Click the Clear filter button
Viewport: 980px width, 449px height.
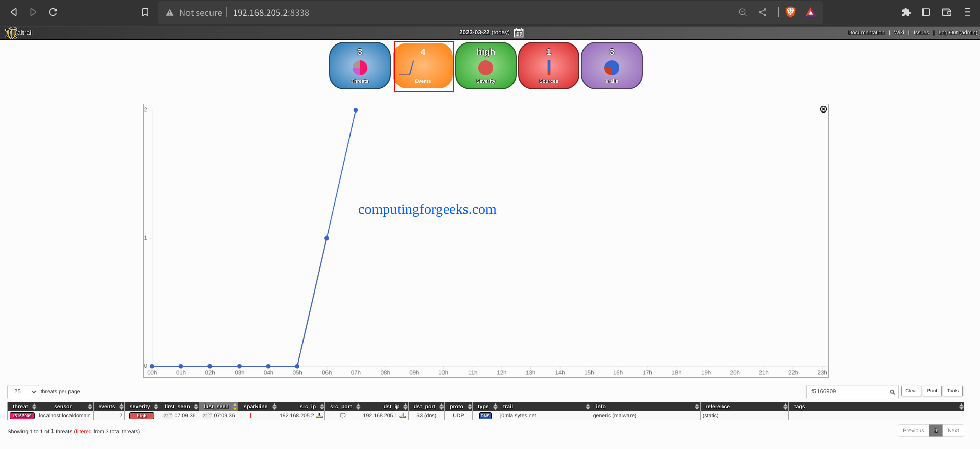pyautogui.click(x=911, y=391)
